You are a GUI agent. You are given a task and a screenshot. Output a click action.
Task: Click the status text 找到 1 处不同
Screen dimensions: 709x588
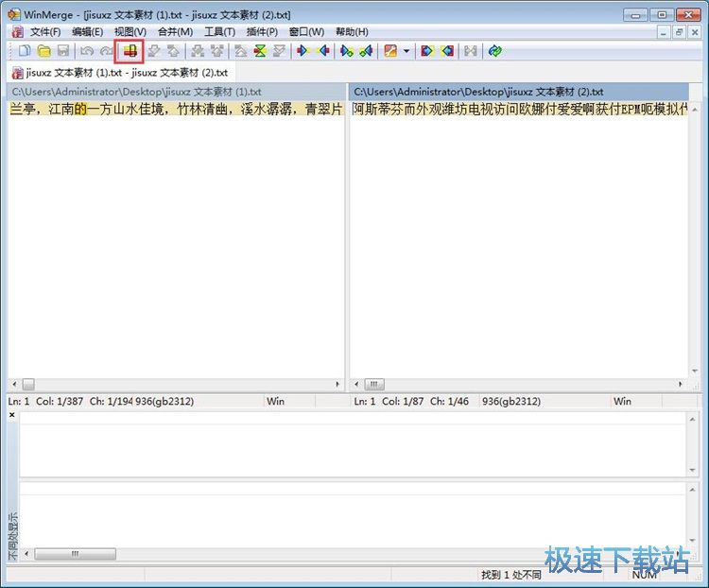pyautogui.click(x=510, y=575)
